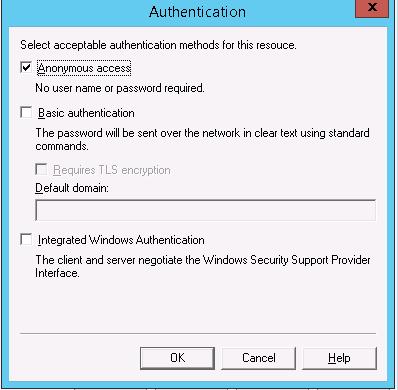Confirm settings with the OK button

click(x=177, y=358)
